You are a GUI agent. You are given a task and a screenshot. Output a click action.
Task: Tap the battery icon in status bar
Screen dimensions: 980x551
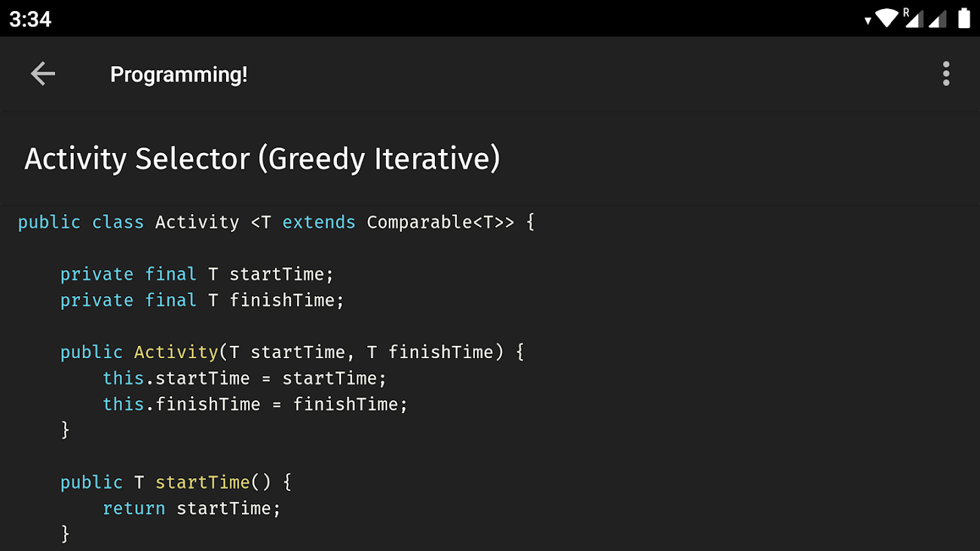click(x=964, y=19)
